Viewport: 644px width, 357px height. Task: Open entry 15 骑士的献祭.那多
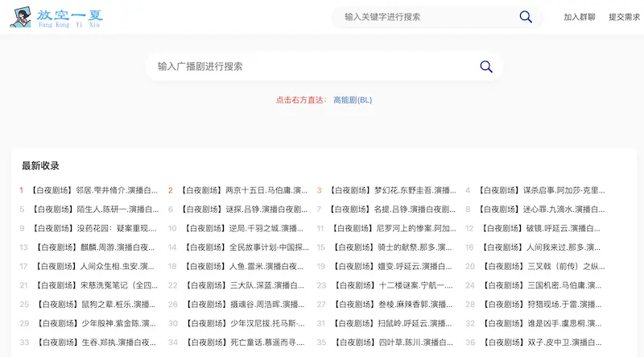click(392, 247)
